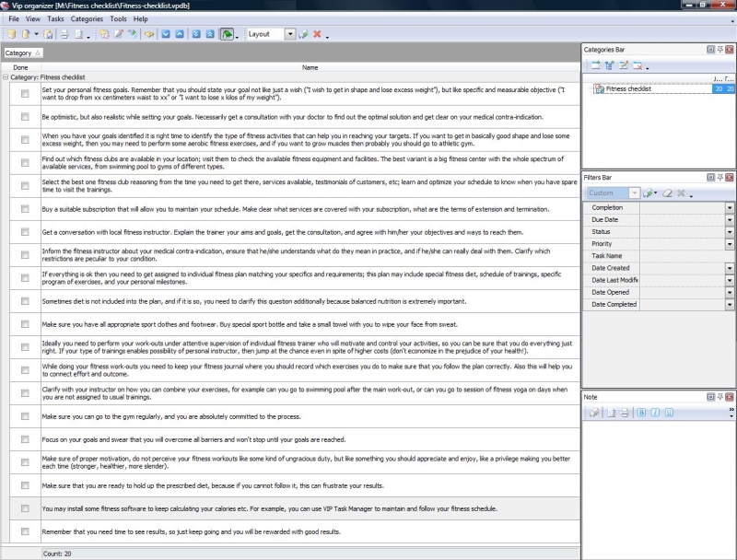Image resolution: width=737 pixels, height=560 pixels.
Task: Expand the Priority filter dropdown
Action: point(730,244)
